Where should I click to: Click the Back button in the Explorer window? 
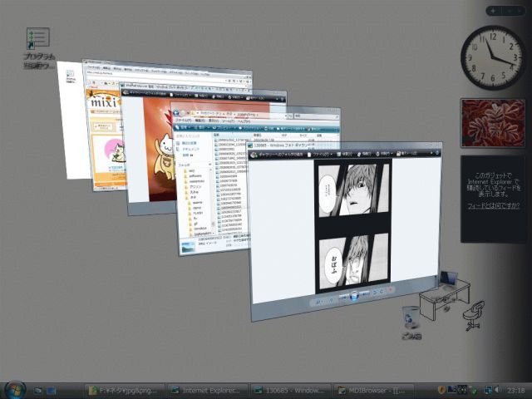pos(176,113)
